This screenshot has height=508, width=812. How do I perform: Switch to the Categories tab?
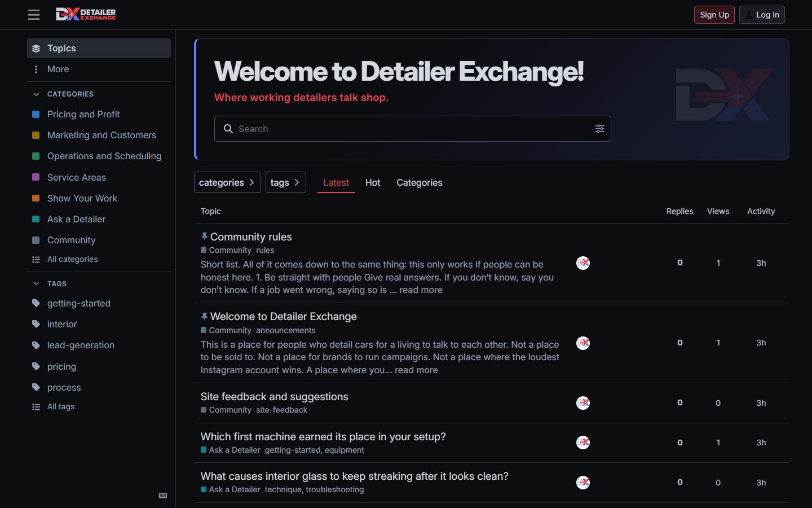point(420,182)
